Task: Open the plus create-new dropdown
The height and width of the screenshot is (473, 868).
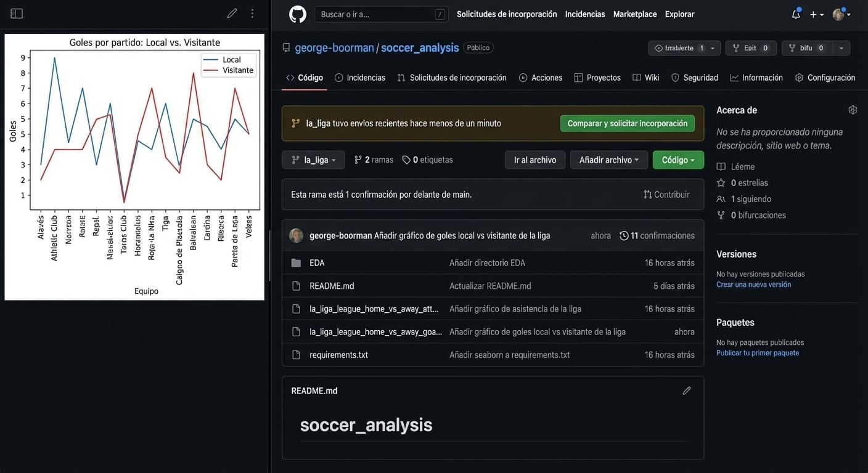Action: pyautogui.click(x=816, y=14)
